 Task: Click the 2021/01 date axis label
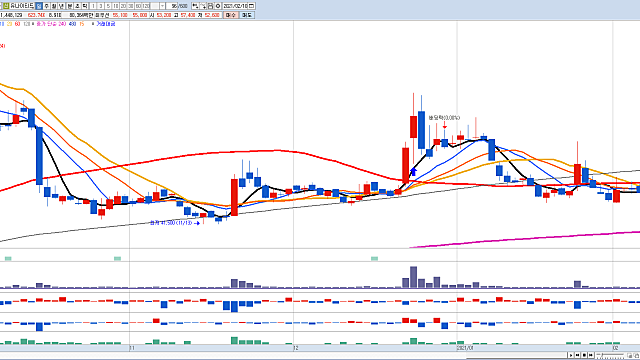465,348
